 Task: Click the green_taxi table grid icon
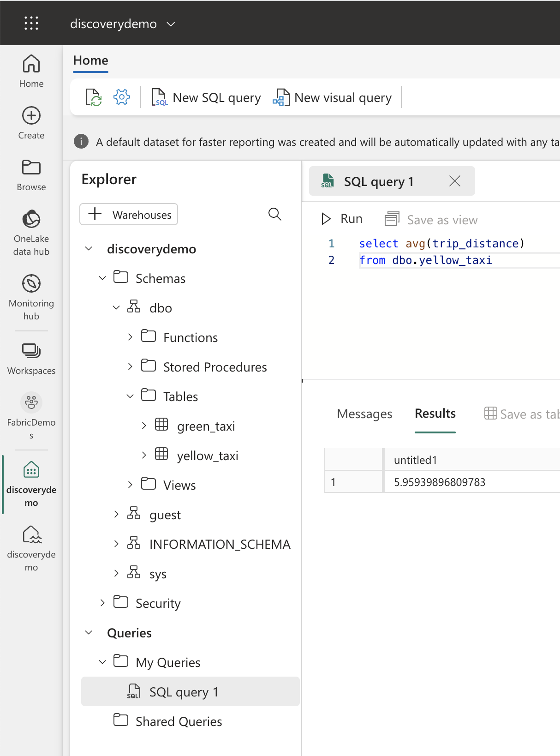161,425
